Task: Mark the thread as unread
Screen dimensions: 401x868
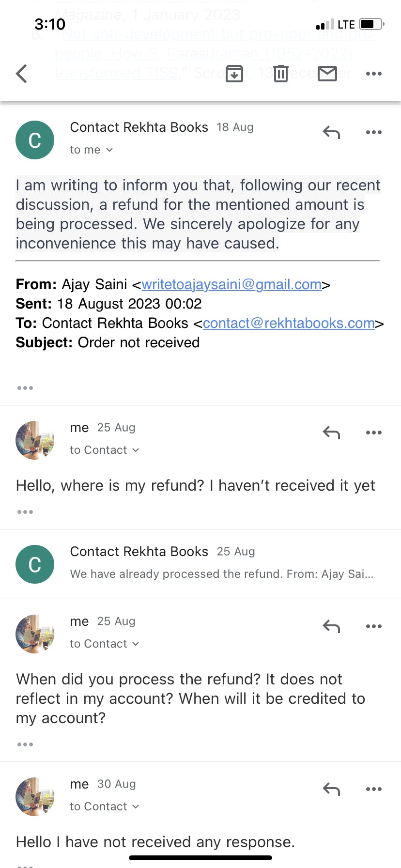Action: coord(327,74)
